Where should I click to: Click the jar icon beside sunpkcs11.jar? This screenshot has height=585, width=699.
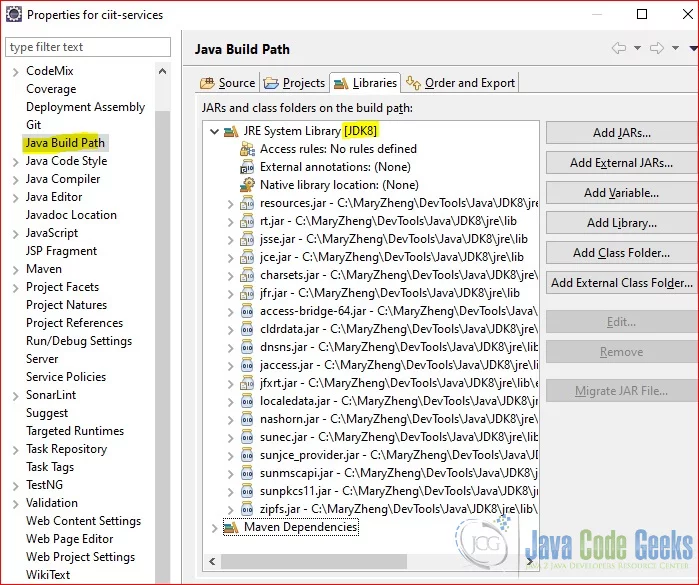coord(247,491)
